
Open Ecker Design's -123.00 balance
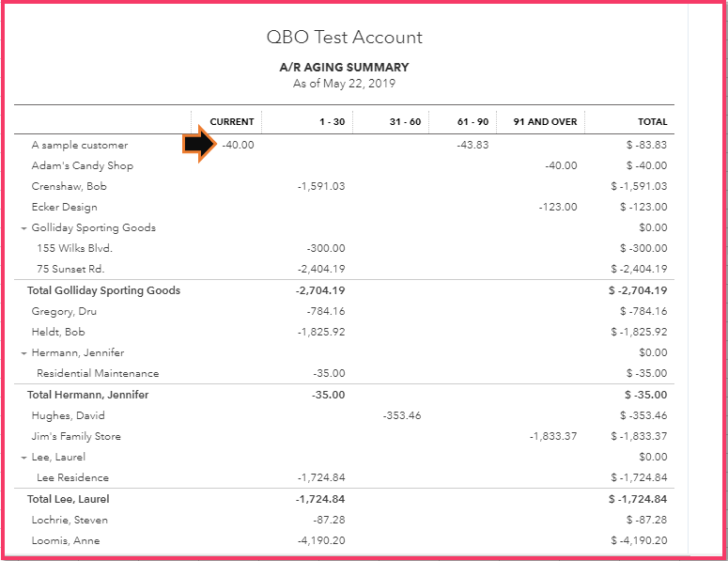point(558,207)
